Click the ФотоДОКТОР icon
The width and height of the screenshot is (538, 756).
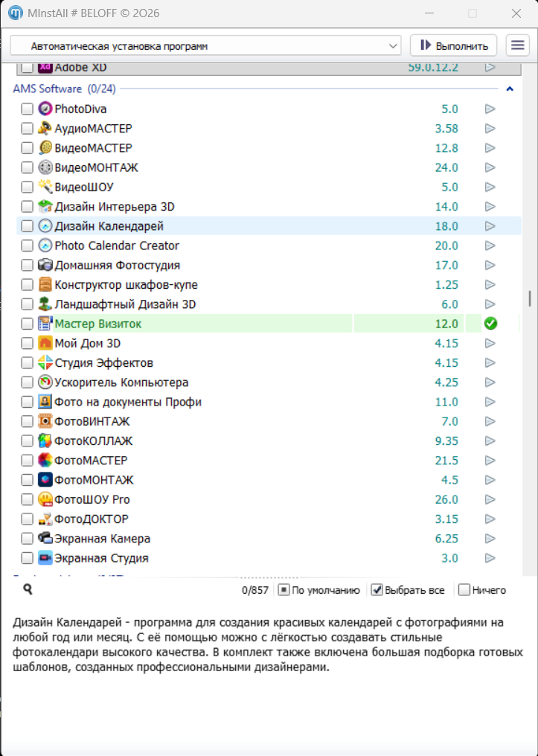pyautogui.click(x=45, y=519)
